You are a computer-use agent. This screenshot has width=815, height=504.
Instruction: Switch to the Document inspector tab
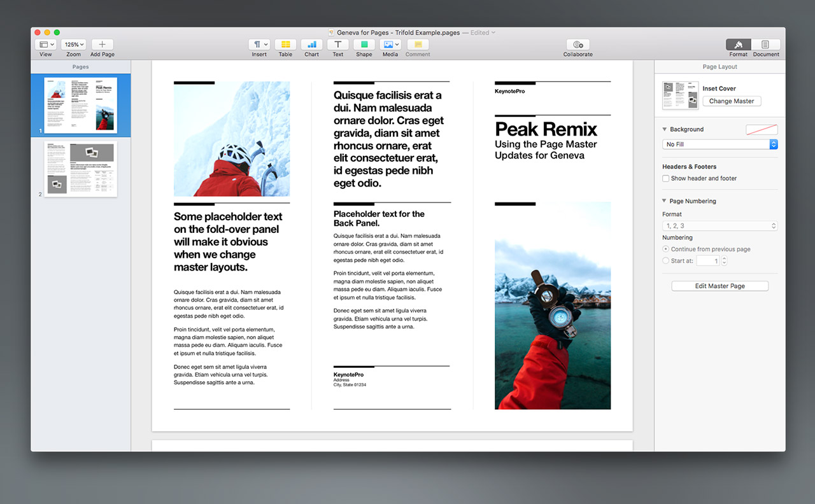click(x=765, y=45)
